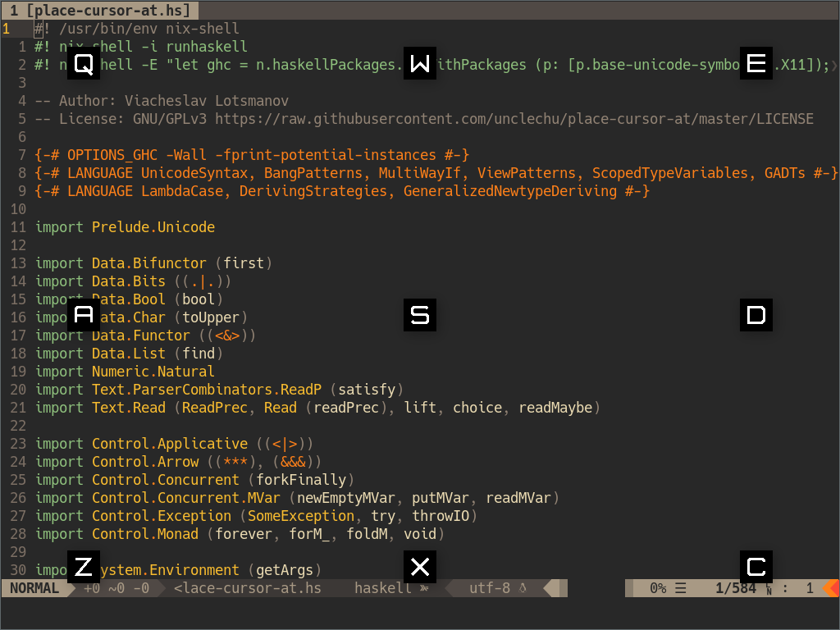
Task: Select the Z overlay key box
Action: point(84,567)
